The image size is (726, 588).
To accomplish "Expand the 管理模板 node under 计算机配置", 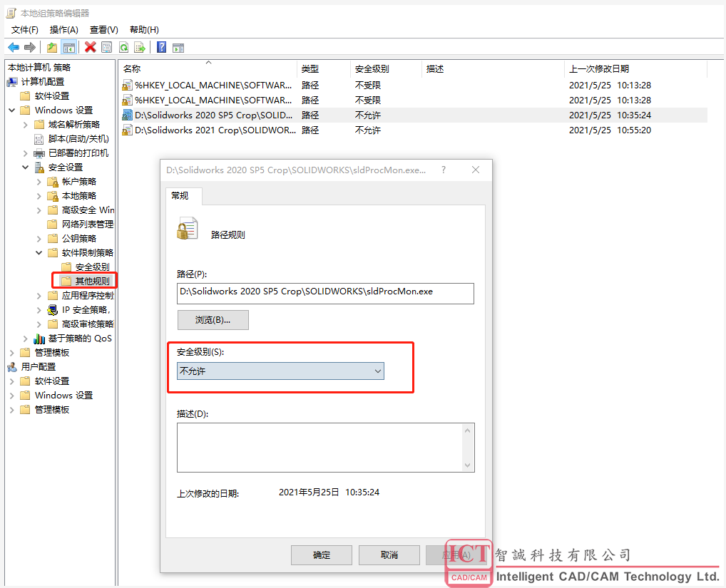I will [12, 353].
